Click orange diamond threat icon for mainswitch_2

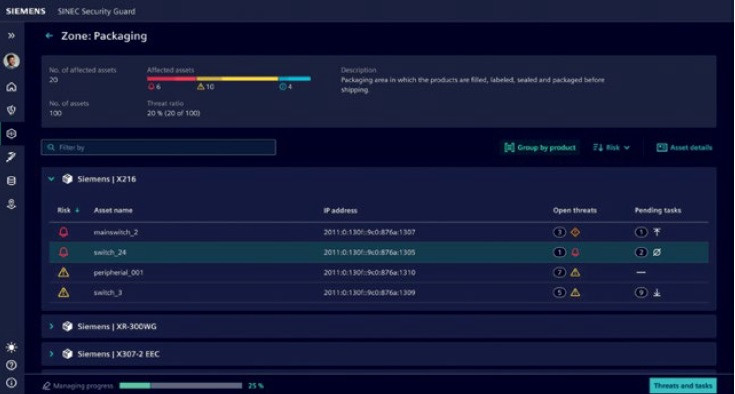pyautogui.click(x=575, y=232)
